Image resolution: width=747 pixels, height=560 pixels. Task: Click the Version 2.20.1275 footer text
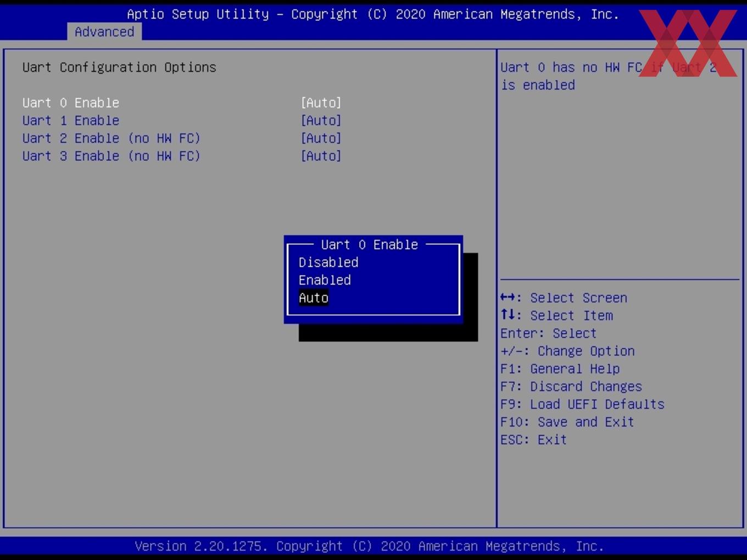coord(369,546)
